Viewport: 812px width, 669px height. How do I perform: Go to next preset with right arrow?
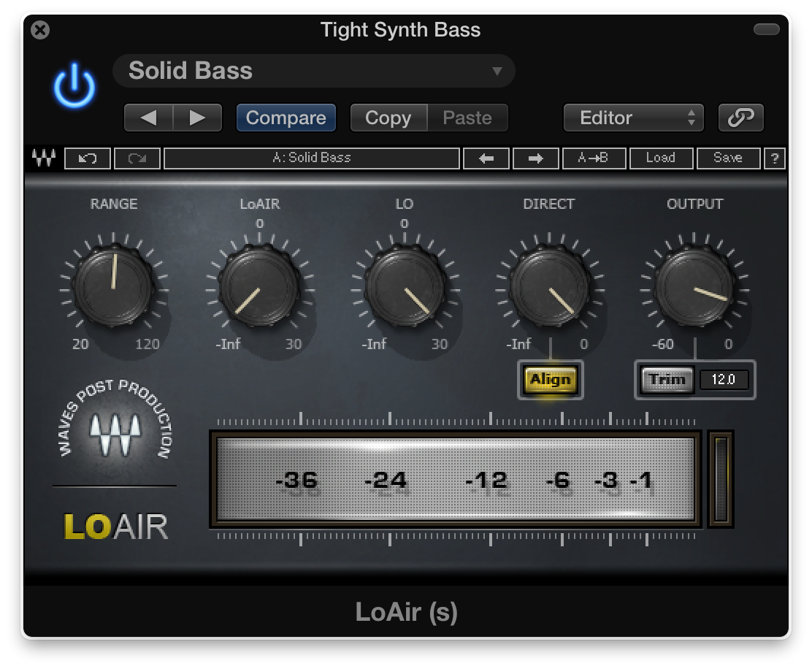click(197, 118)
